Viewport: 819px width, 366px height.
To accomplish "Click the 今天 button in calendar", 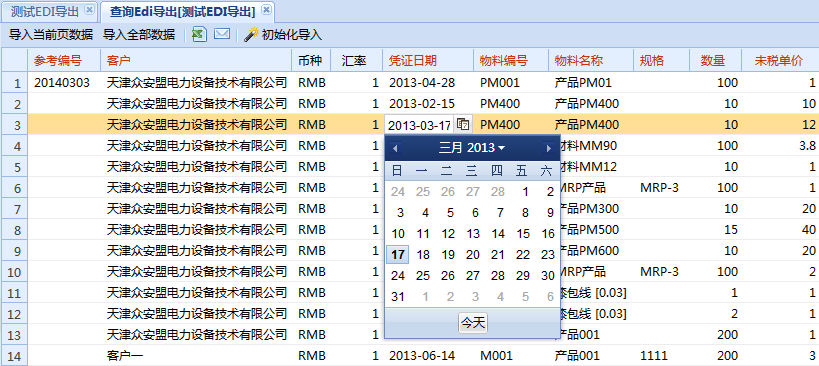I will [473, 323].
